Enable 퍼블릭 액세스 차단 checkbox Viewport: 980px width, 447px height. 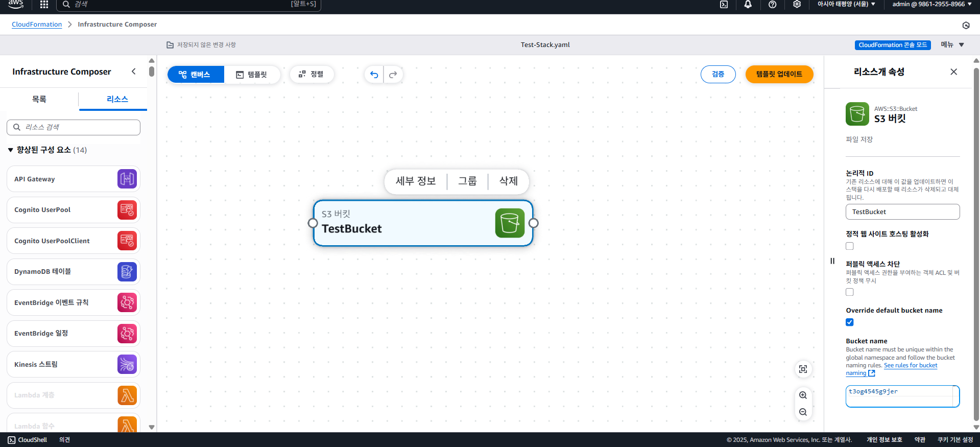click(x=850, y=292)
